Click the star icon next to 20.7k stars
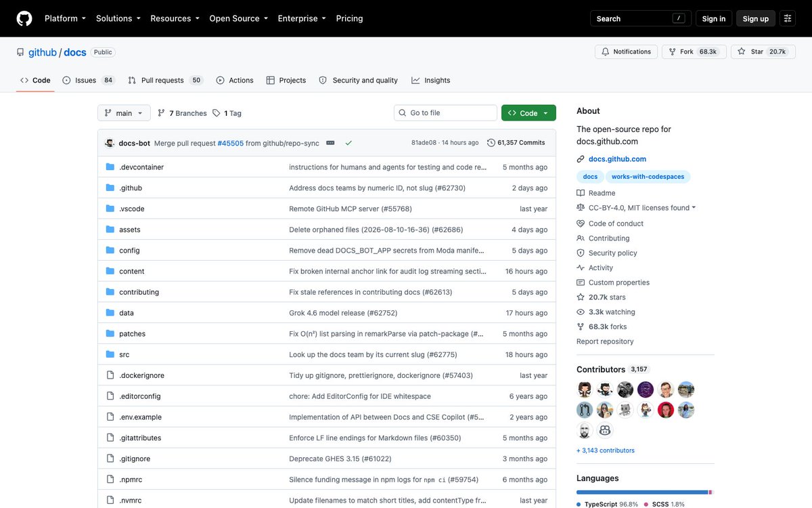The image size is (812, 508). [x=581, y=297]
